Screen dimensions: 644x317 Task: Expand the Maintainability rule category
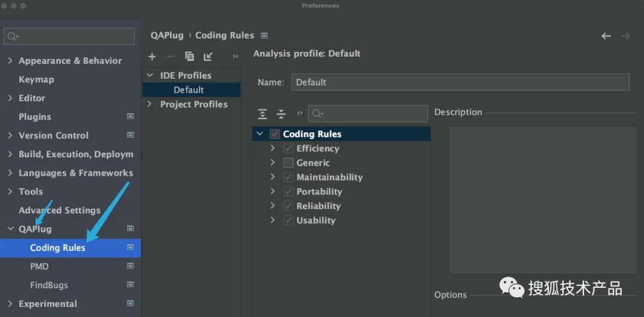(273, 177)
